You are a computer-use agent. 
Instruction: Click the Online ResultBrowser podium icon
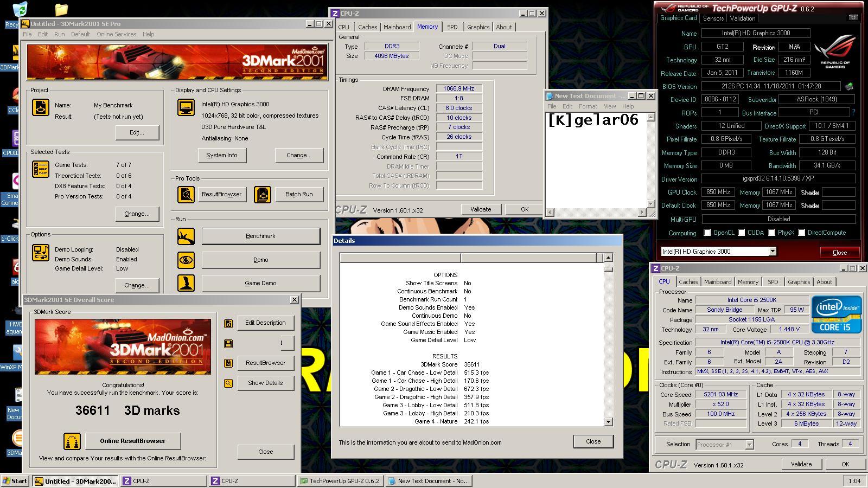tap(72, 441)
